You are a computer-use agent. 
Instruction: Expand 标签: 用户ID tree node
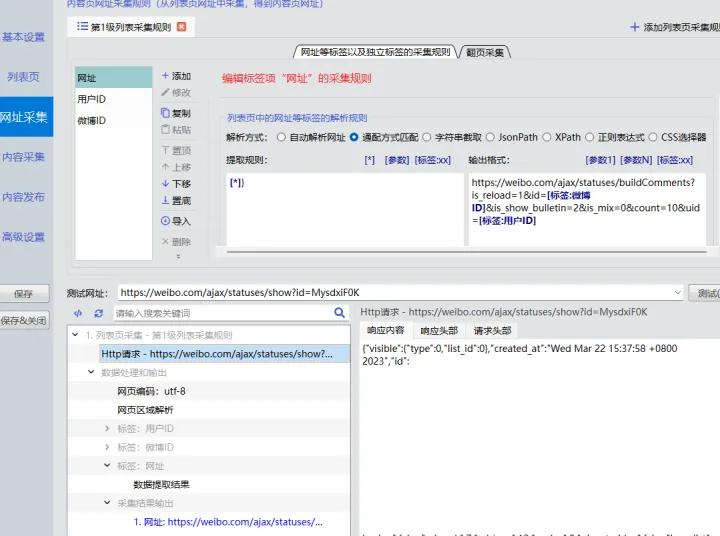click(107, 428)
